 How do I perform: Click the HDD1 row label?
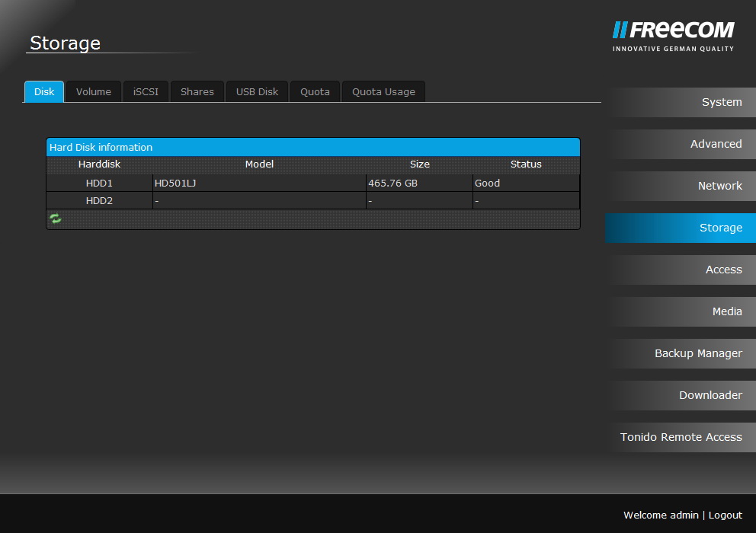[x=99, y=184]
